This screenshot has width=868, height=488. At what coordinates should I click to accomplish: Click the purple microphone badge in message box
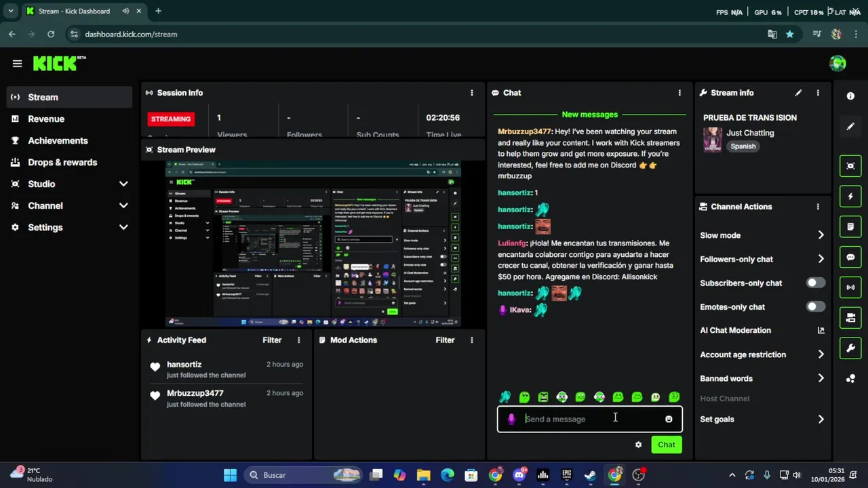click(511, 419)
